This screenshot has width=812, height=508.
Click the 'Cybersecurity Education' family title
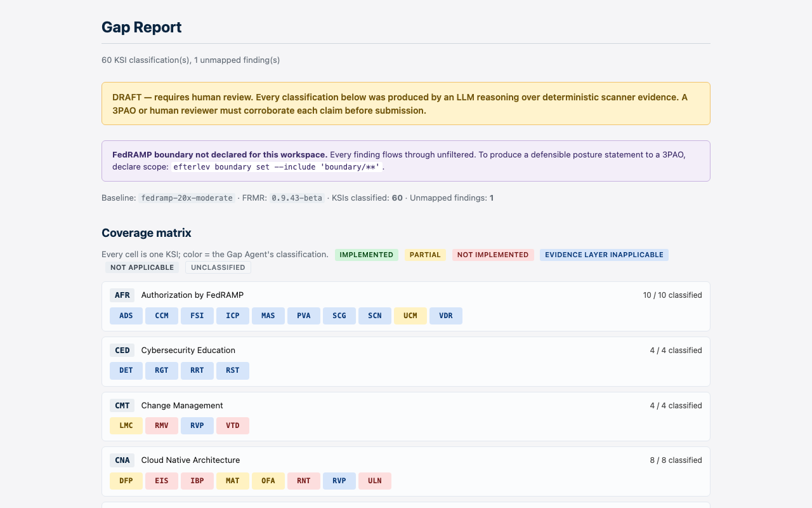(x=188, y=351)
